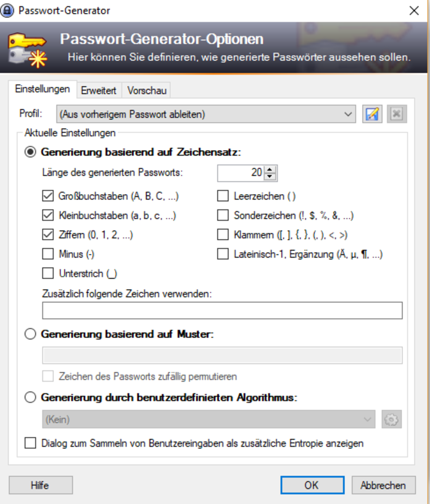
Task: Switch to the Erweitert tab
Action: (x=99, y=90)
